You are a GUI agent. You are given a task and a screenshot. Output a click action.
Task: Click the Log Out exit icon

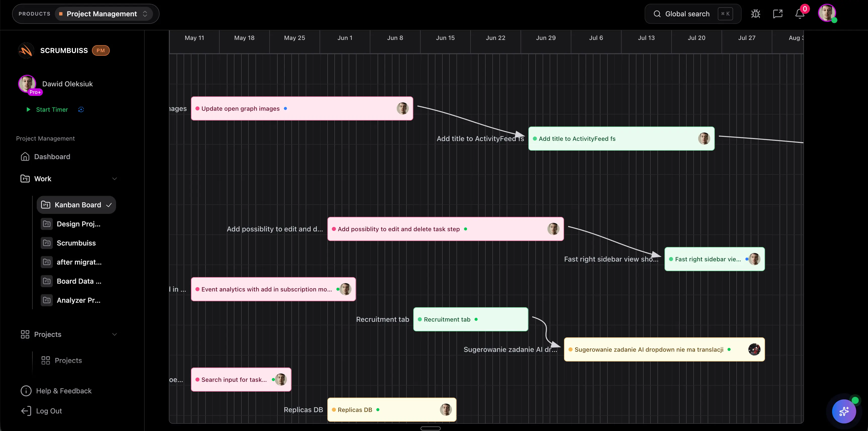pyautogui.click(x=26, y=411)
